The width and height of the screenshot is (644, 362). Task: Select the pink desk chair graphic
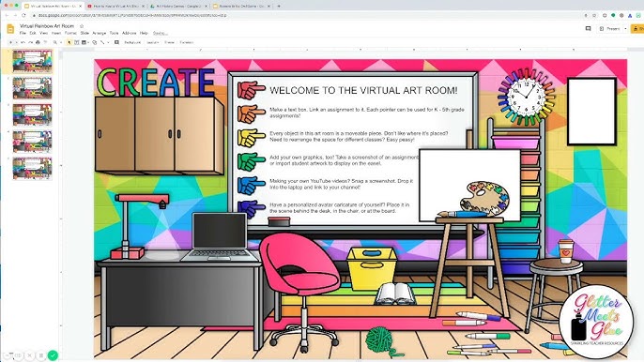click(300, 292)
